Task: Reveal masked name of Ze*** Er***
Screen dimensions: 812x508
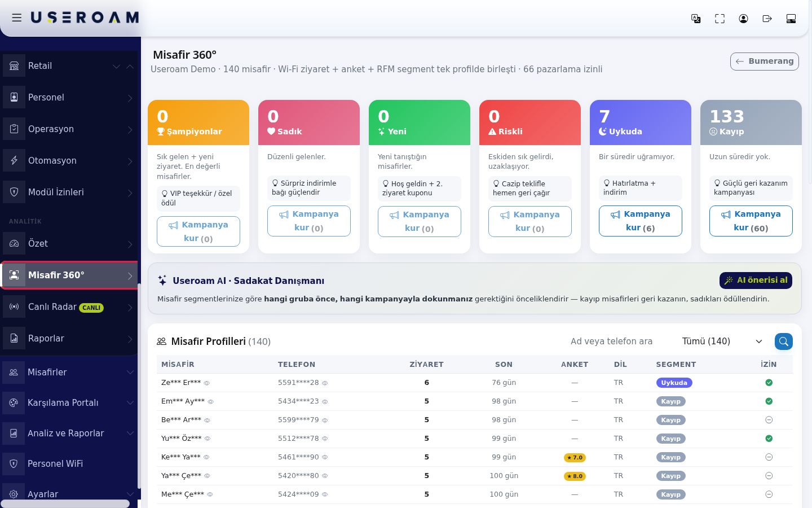Action: pyautogui.click(x=206, y=383)
